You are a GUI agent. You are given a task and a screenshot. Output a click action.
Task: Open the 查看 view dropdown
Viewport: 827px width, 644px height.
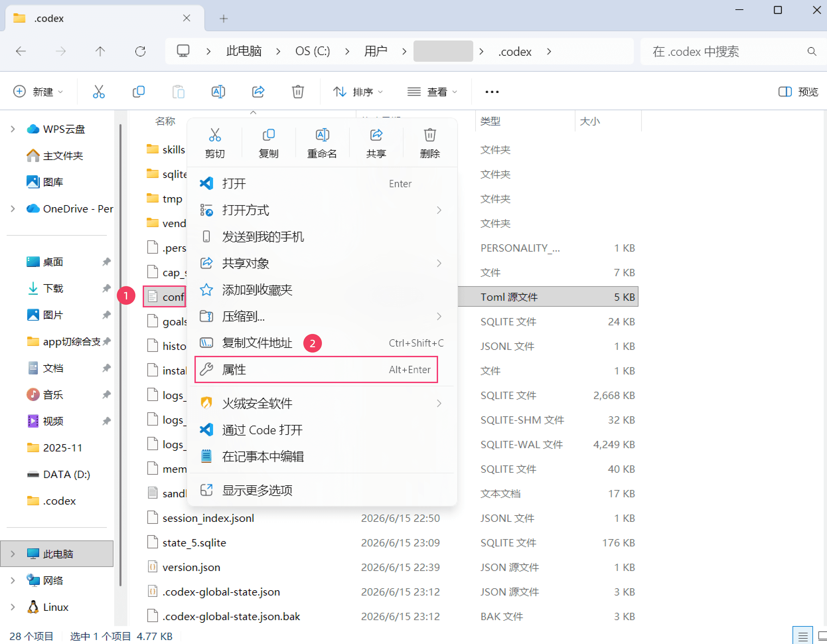pyautogui.click(x=432, y=92)
